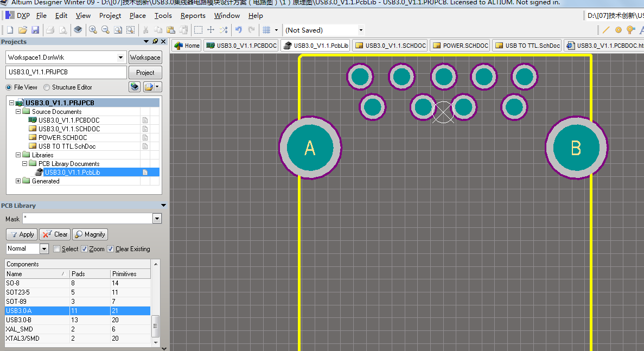Viewport: 644px width, 351px height.
Task: Open the Place menu
Action: [138, 16]
